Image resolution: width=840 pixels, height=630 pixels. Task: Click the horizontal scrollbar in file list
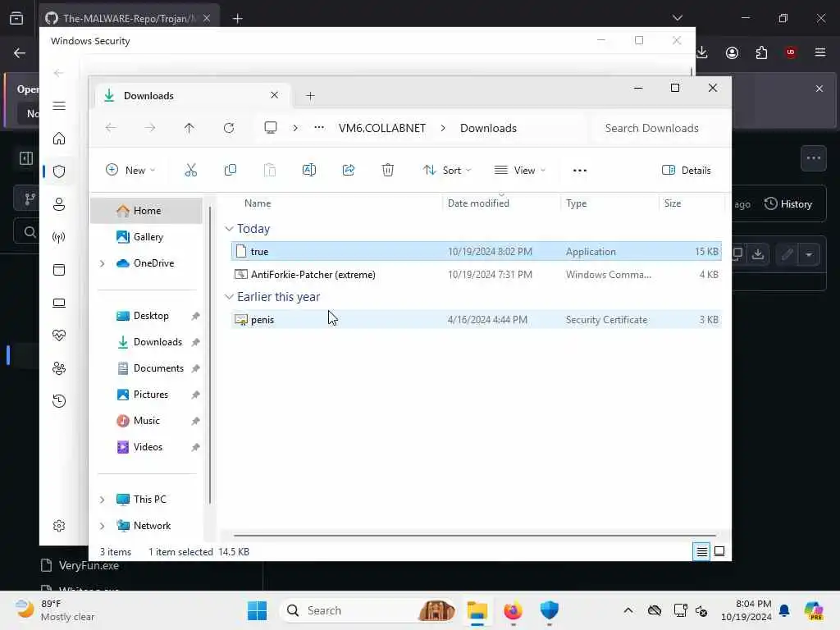[x=475, y=535]
